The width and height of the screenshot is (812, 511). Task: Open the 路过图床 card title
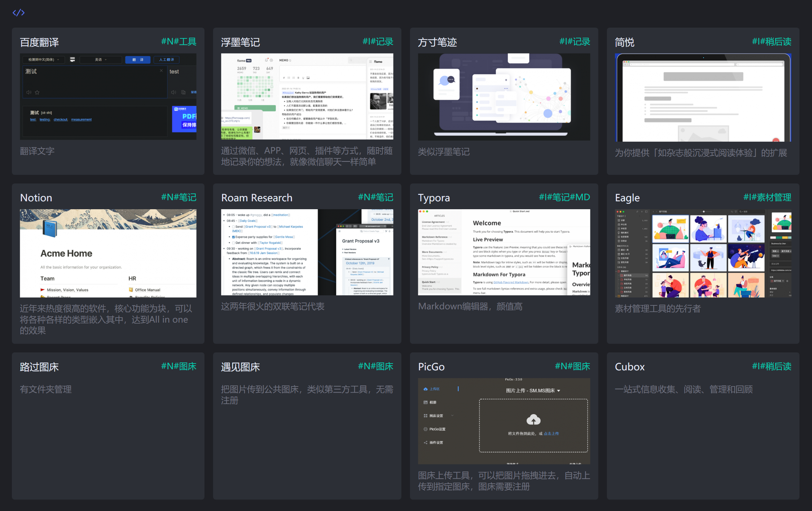[39, 367]
